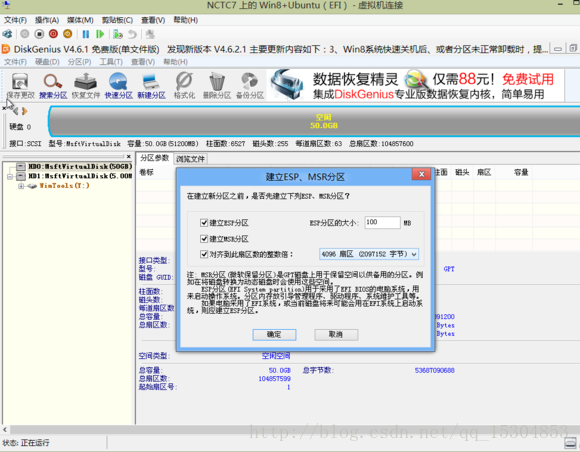Collapse the HD1 MsftVirtualDisk tree node
Image resolution: width=580 pixels, height=452 pixels.
pyautogui.click(x=10, y=176)
